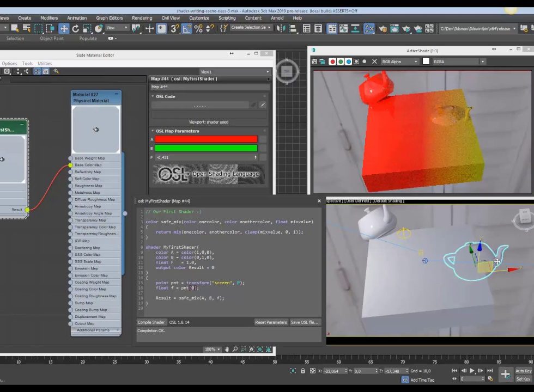Open the Render Setup teapot icon
The image size is (534, 392).
383,28
